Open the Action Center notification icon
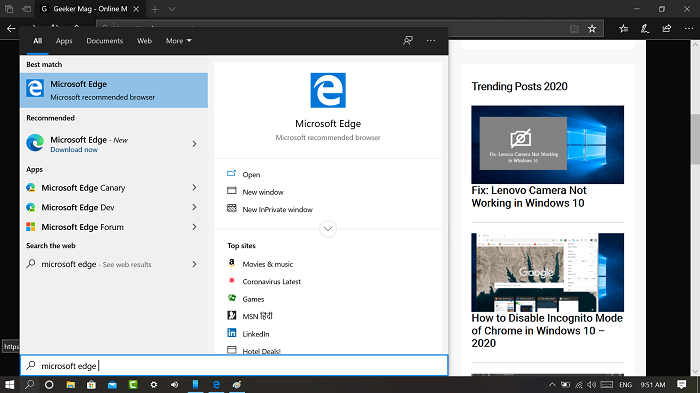The width and height of the screenshot is (700, 393). tap(681, 385)
